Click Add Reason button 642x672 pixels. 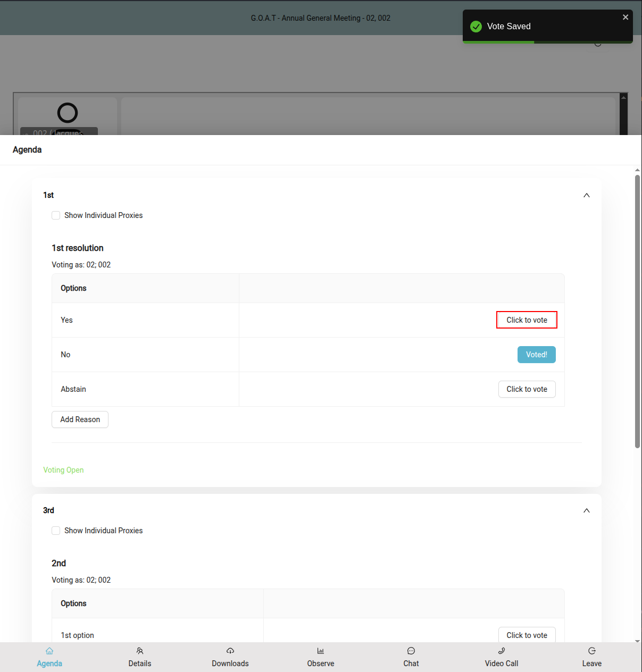80,419
